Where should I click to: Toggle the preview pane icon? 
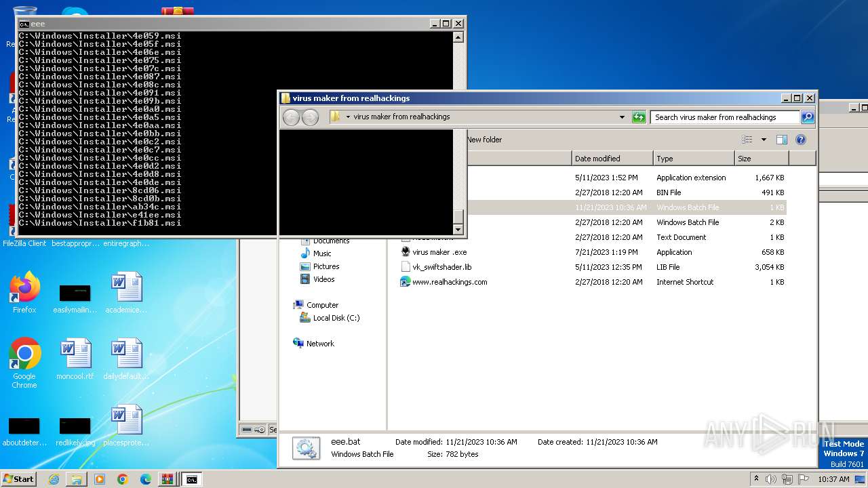point(782,140)
